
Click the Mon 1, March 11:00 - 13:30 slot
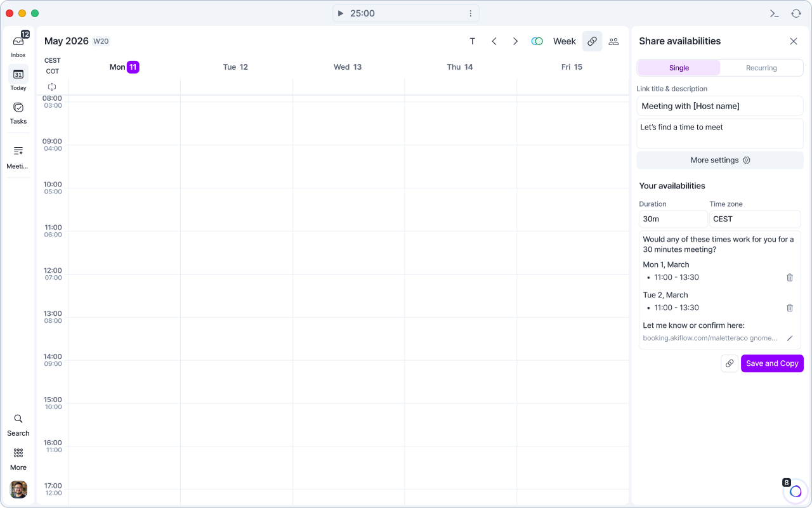[676, 277]
